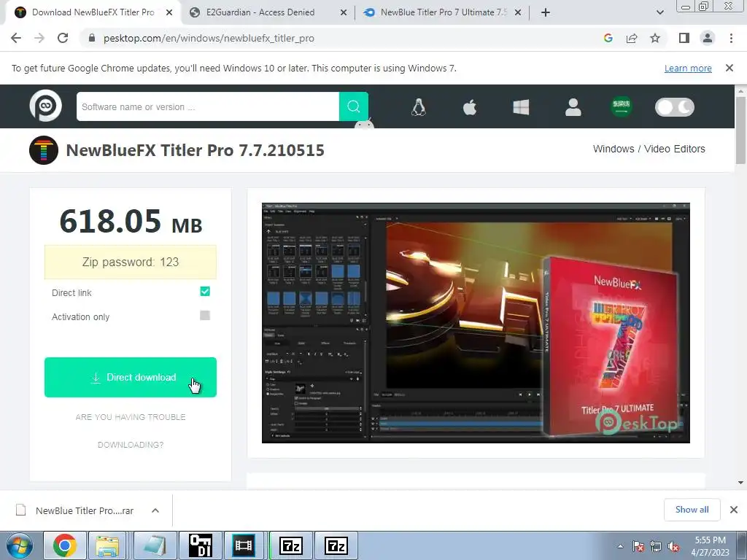This screenshot has height=560, width=747.
Task: Open the action center flag tray icon
Action: tap(638, 547)
